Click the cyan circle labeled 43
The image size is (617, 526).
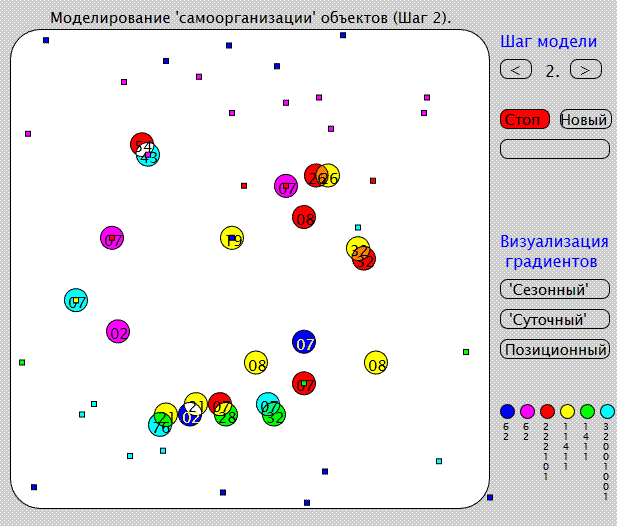(x=149, y=156)
